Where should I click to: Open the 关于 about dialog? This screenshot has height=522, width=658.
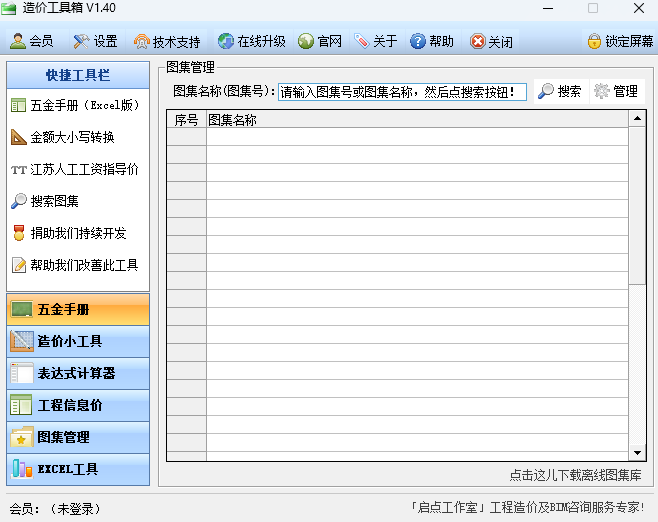pyautogui.click(x=375, y=41)
